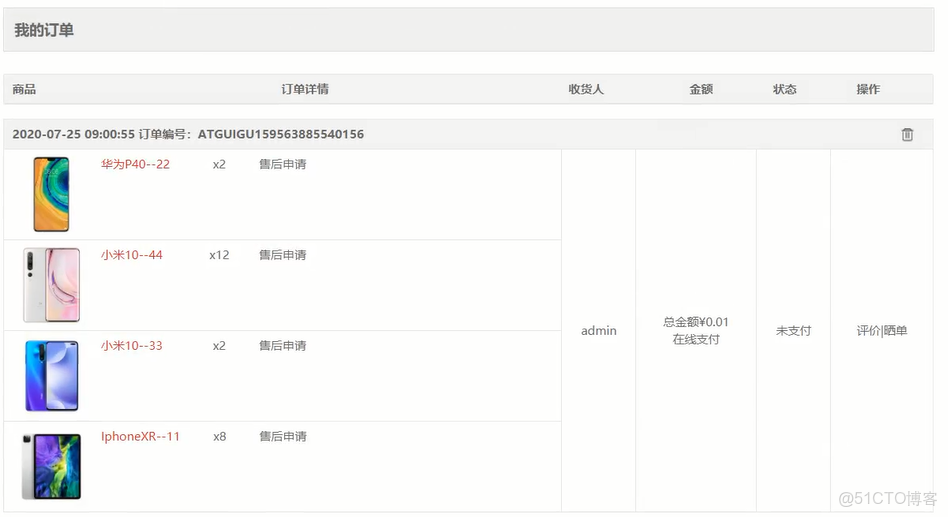Click 售后申请 for 小米10--44
948x517 pixels.
(x=282, y=255)
